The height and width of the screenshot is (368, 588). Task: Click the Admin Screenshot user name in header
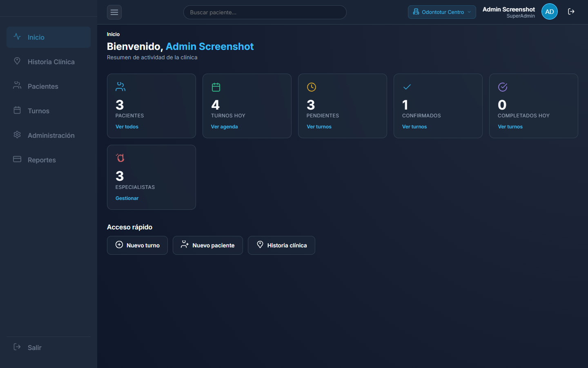coord(509,9)
